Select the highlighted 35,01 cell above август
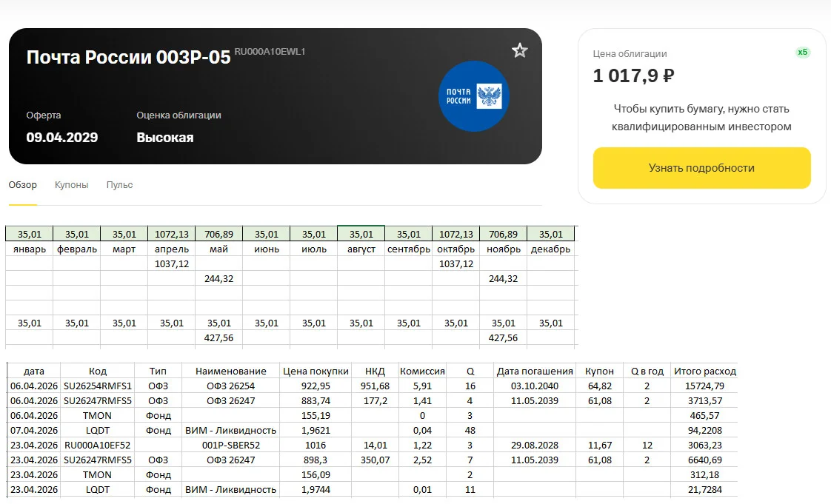The height and width of the screenshot is (504, 831). tap(361, 233)
